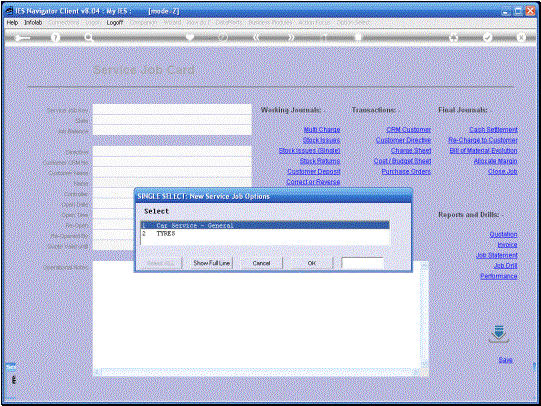Open the question mark help icon

[x=55, y=38]
